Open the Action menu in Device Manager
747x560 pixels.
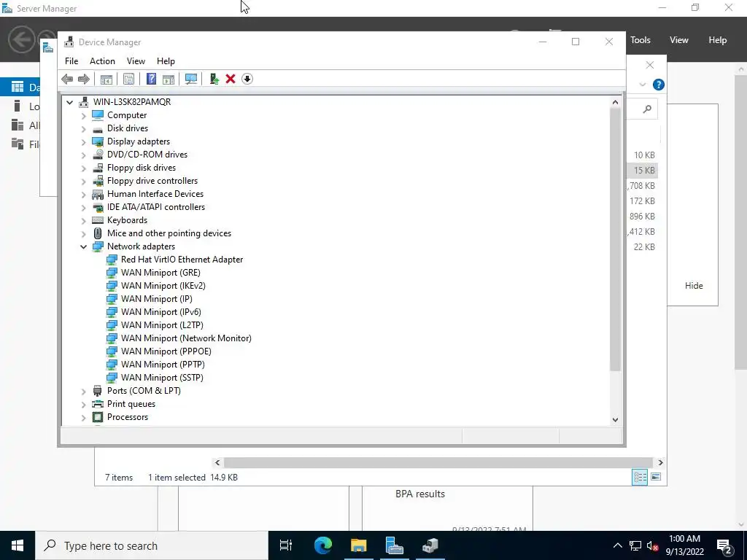(102, 61)
